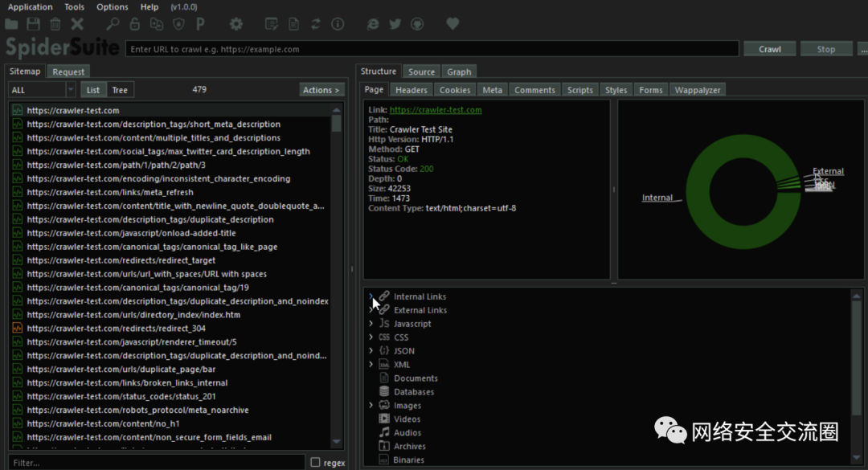
Task: Open the Cookies tab
Action: [454, 90]
